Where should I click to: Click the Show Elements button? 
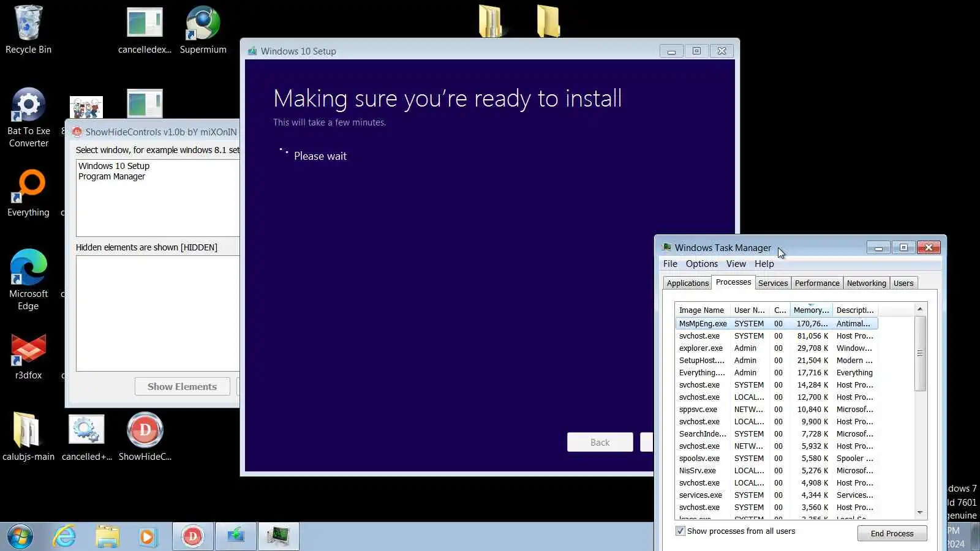pos(182,386)
